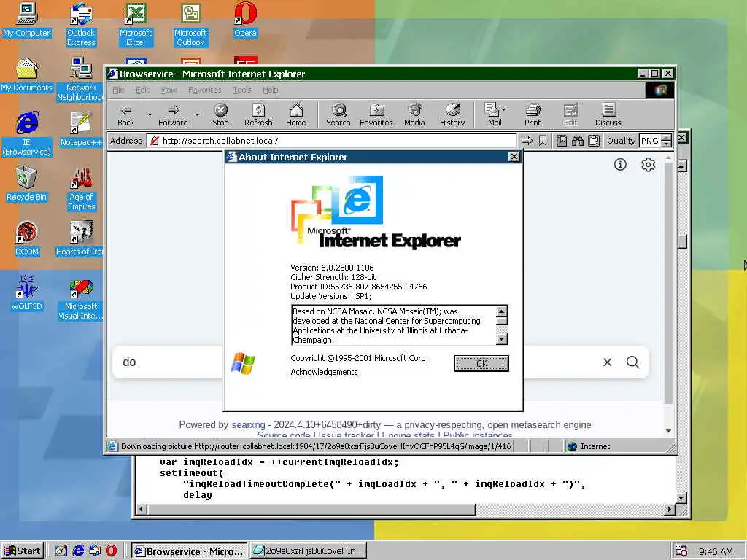This screenshot has height=560, width=747.
Task: Open the Acknowledgements link
Action: click(x=324, y=372)
